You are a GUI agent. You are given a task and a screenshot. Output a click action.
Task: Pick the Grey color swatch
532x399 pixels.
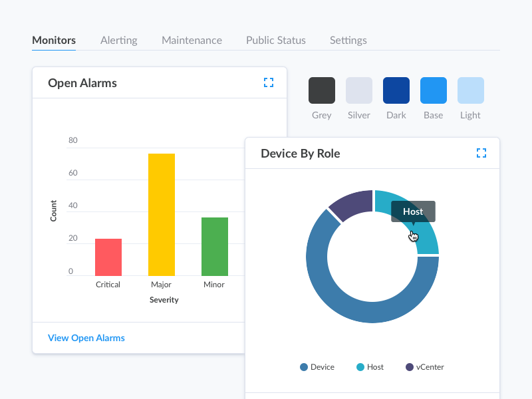pyautogui.click(x=322, y=90)
